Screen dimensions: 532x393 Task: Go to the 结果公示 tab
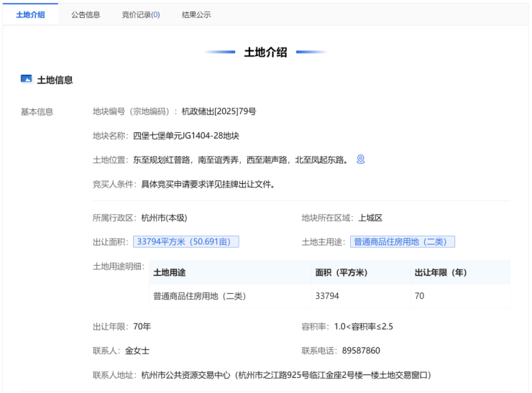[x=196, y=14]
